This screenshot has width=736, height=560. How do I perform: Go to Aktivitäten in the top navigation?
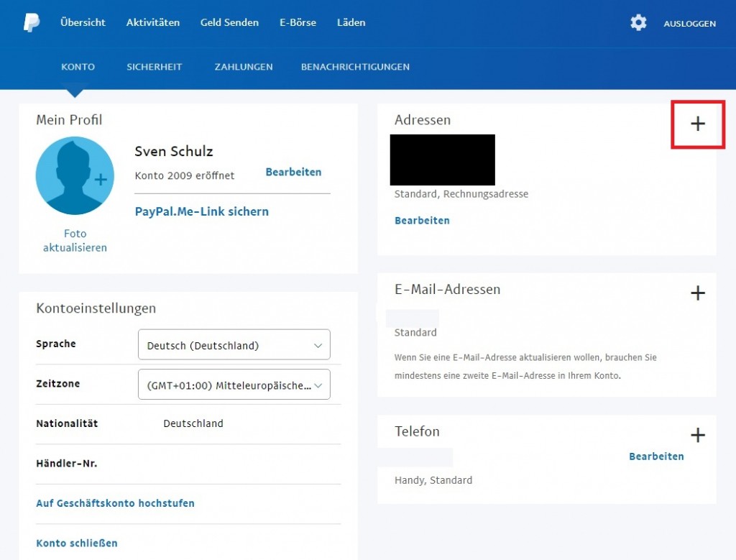point(153,22)
